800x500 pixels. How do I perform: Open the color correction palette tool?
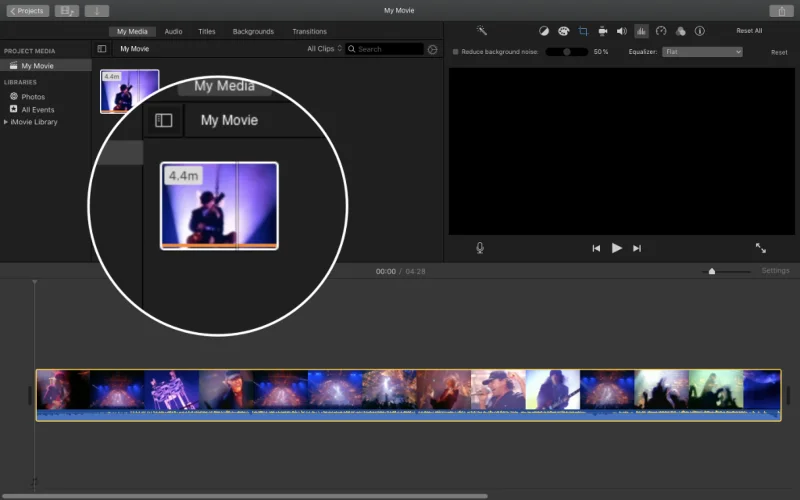click(563, 31)
